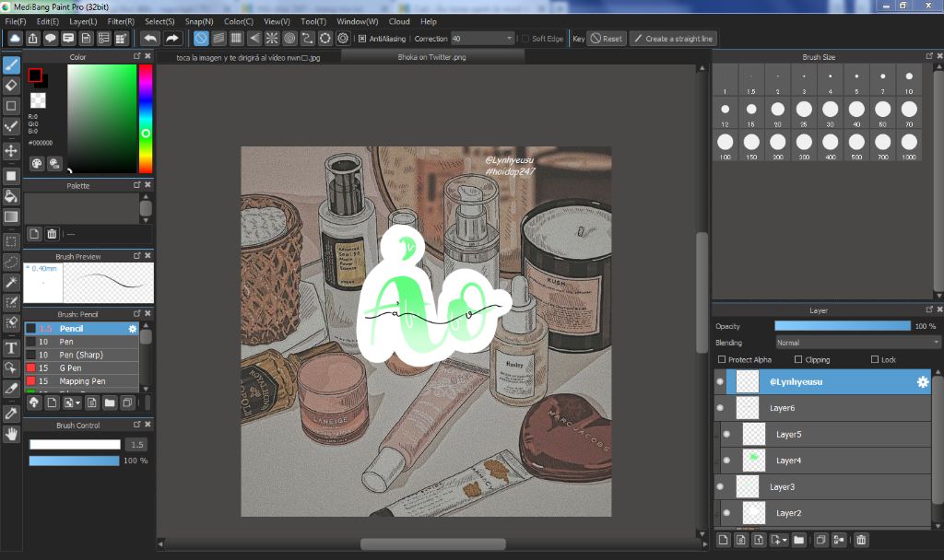Select the Eraser tool
The image size is (944, 560).
(11, 86)
